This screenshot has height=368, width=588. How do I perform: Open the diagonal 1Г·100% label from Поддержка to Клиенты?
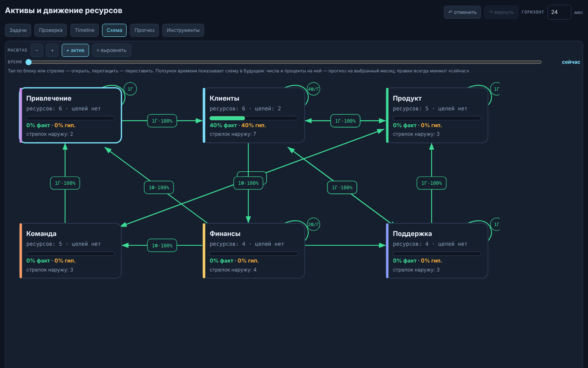[x=342, y=187]
